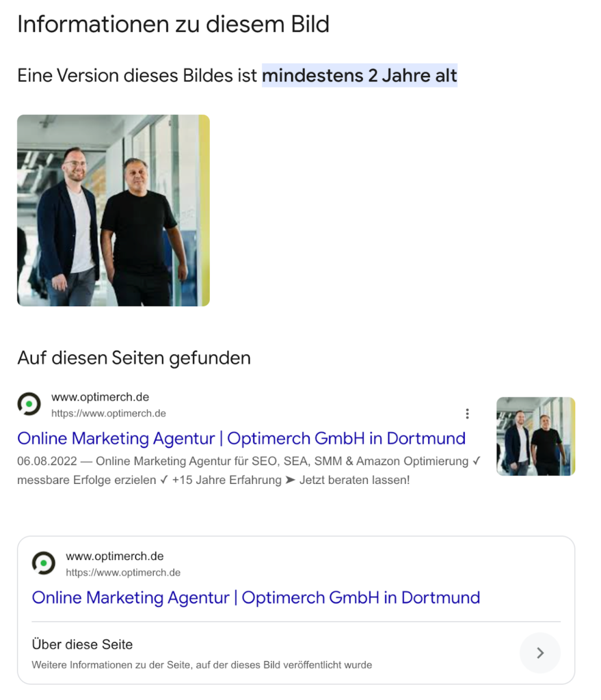Image resolution: width=601 pixels, height=700 pixels.
Task: Click the Optimerch favicon in the bottom card
Action: [44, 563]
